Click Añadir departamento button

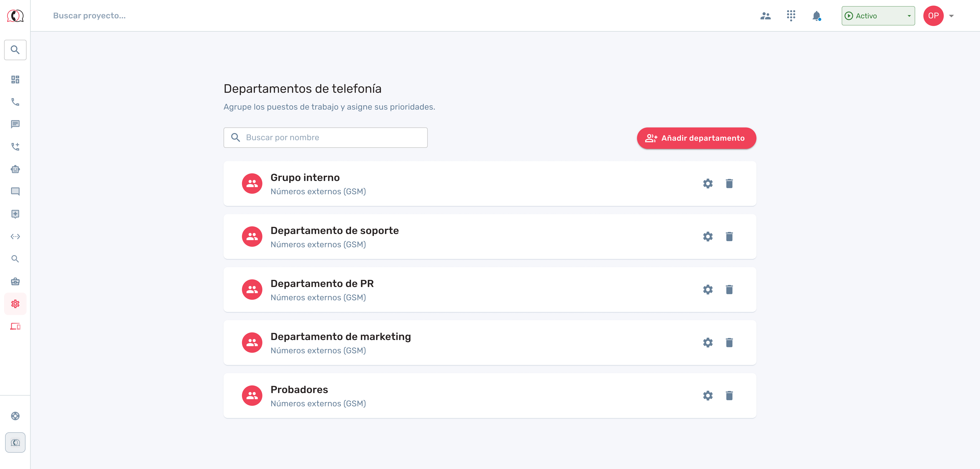pyautogui.click(x=696, y=138)
